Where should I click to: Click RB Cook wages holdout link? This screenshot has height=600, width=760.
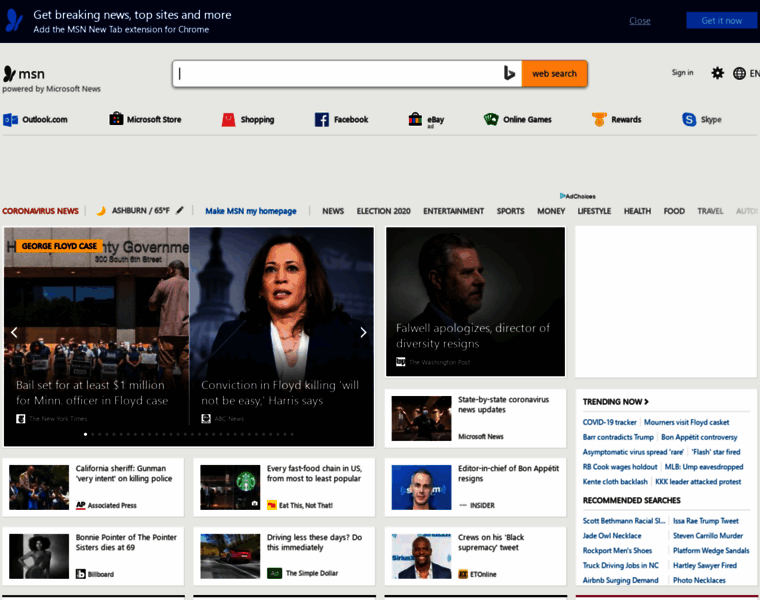(619, 467)
